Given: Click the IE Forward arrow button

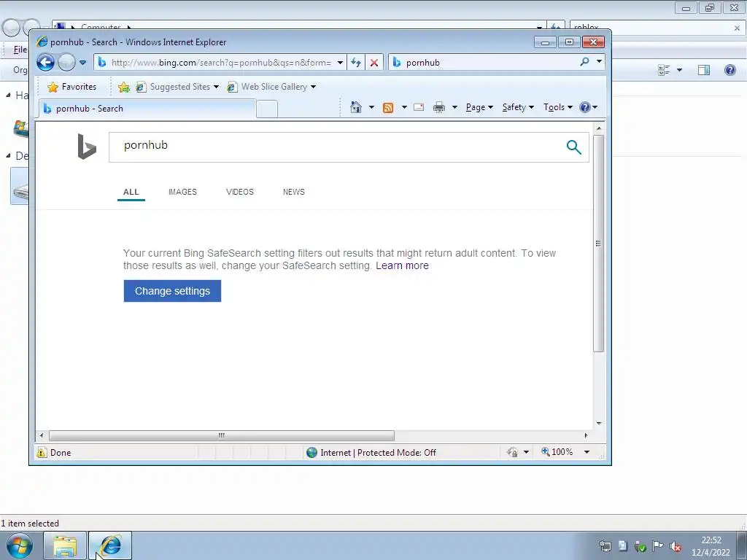Looking at the screenshot, I should pos(66,63).
